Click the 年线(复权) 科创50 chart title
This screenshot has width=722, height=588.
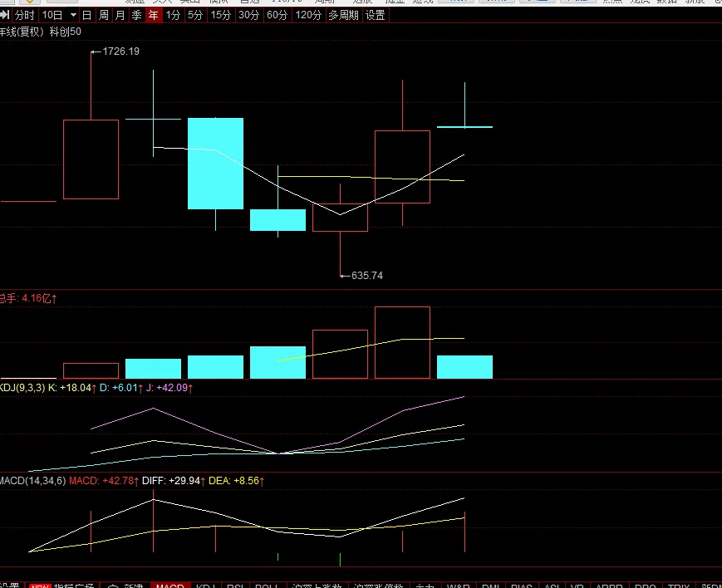[x=40, y=32]
